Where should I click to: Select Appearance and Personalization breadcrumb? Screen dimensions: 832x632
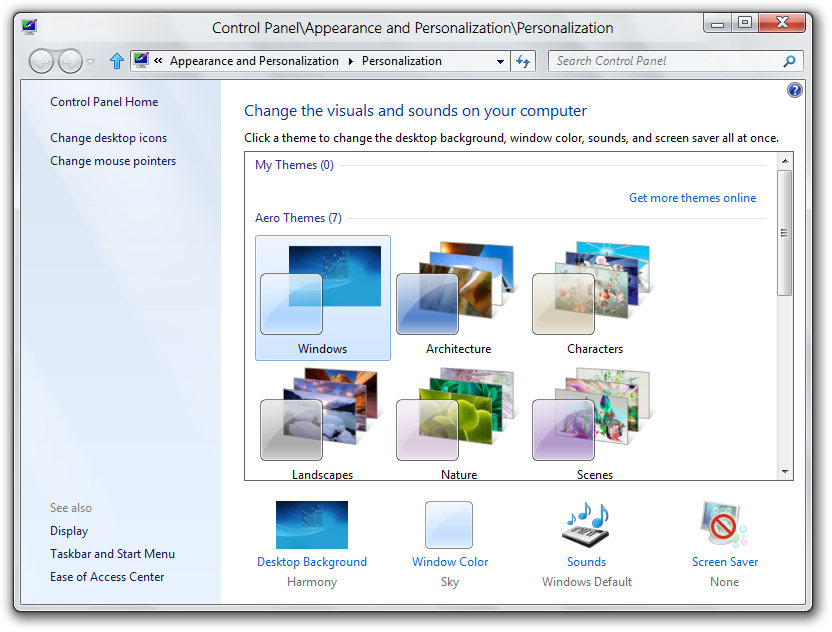(254, 61)
